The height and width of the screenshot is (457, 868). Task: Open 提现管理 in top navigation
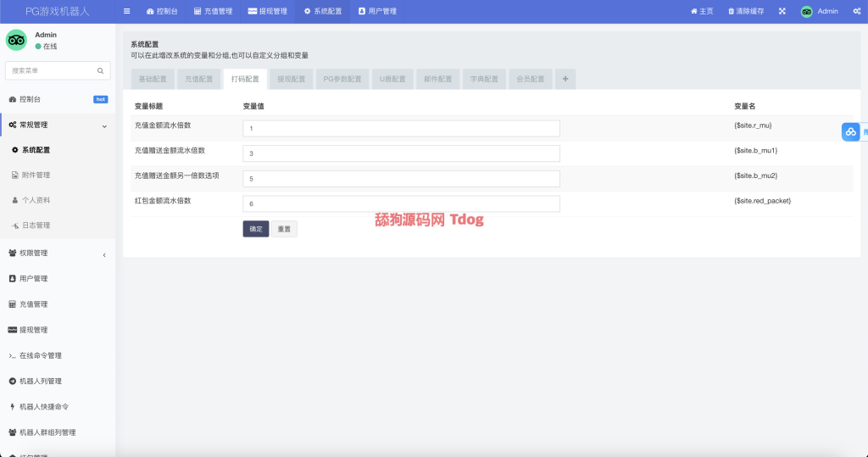click(x=267, y=11)
